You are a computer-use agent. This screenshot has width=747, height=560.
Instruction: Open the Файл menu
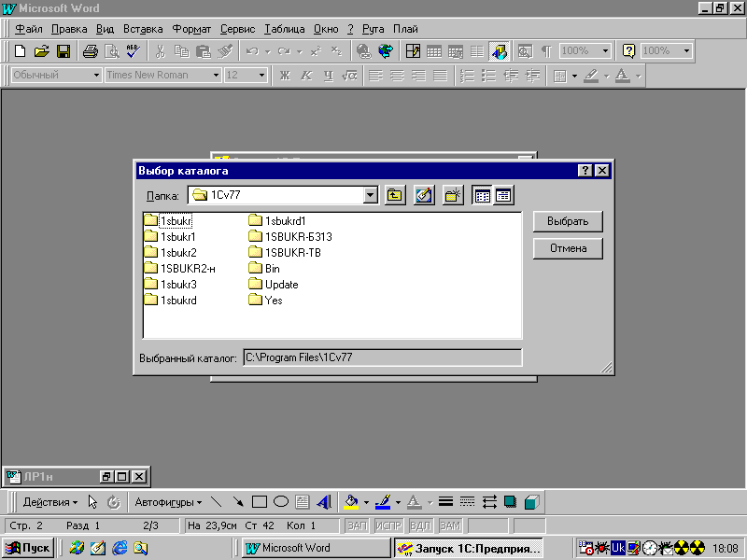pos(29,29)
